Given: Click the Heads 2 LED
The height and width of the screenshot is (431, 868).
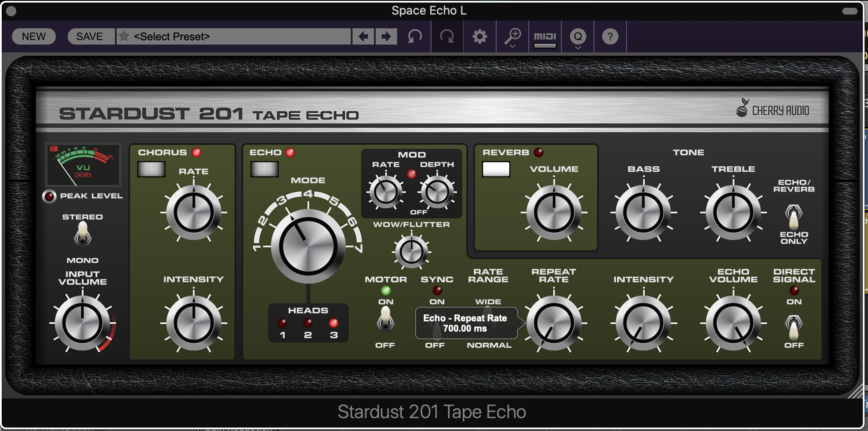Looking at the screenshot, I should tap(308, 323).
